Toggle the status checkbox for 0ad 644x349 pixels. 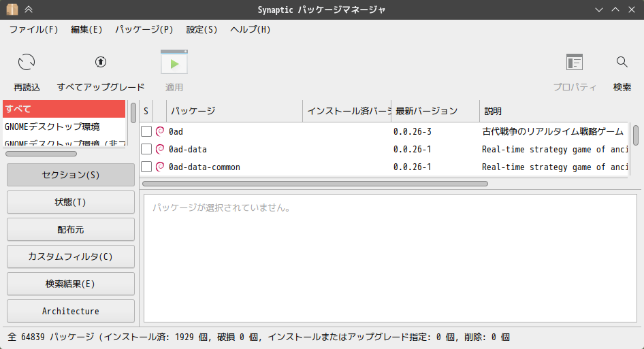146,131
